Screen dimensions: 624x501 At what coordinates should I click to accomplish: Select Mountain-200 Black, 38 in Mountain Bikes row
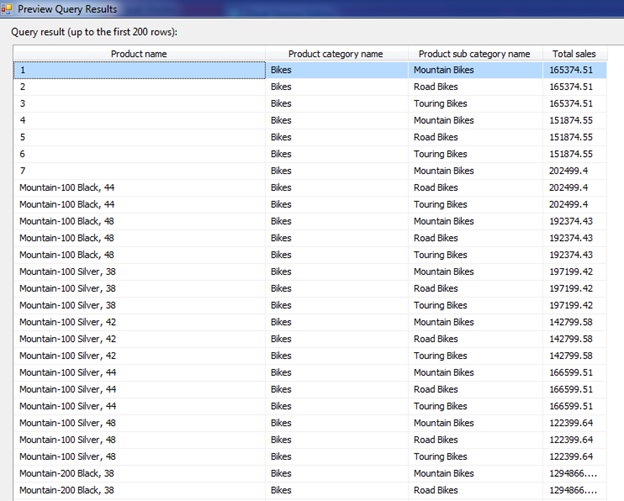[x=139, y=474]
